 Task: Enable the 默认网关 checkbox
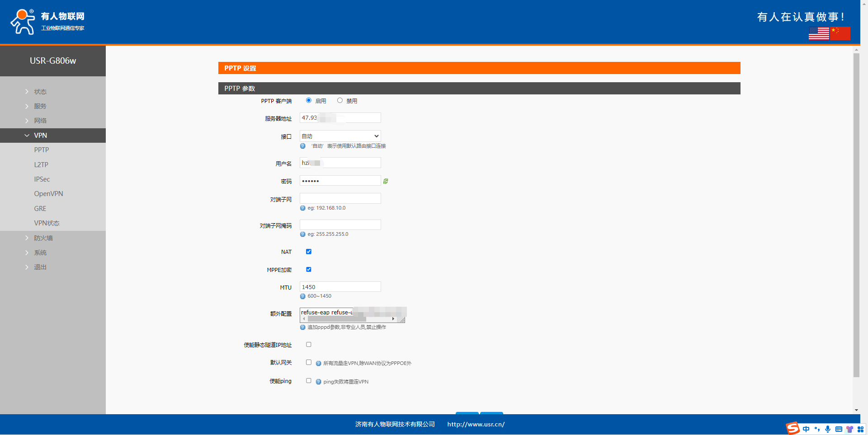click(x=309, y=362)
